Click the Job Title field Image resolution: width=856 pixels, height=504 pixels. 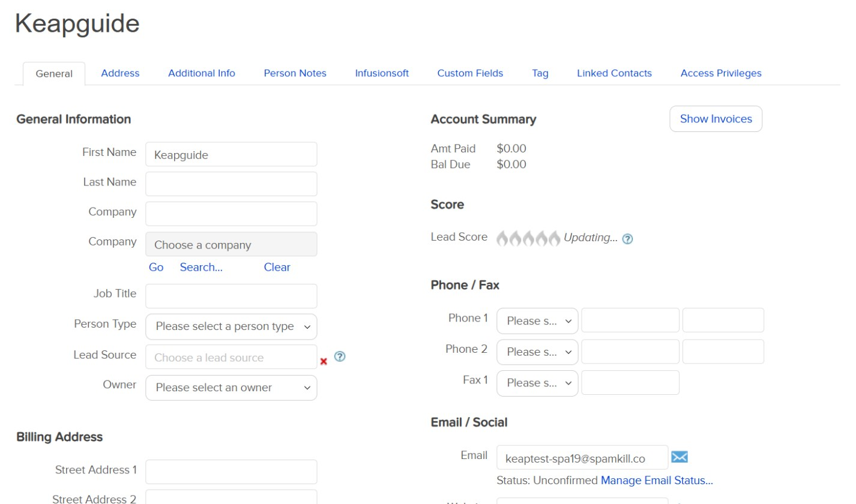[231, 296]
